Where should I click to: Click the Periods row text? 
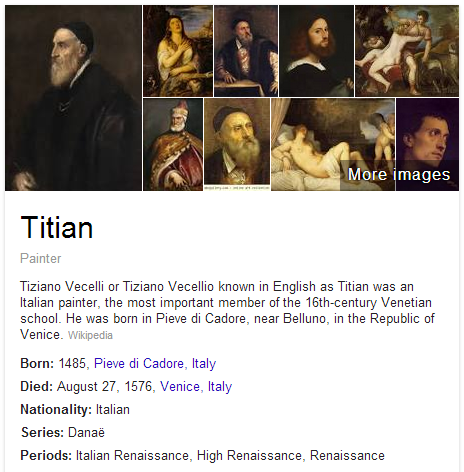(x=202, y=455)
